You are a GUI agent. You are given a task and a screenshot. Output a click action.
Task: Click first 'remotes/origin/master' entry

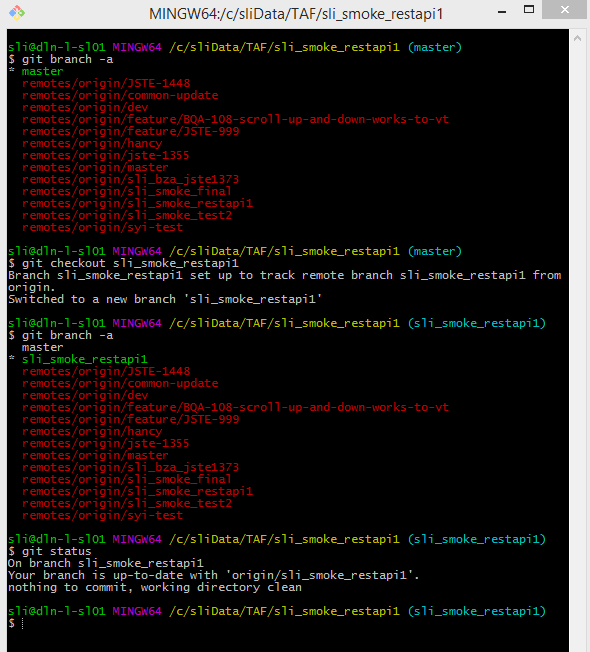[95, 168]
